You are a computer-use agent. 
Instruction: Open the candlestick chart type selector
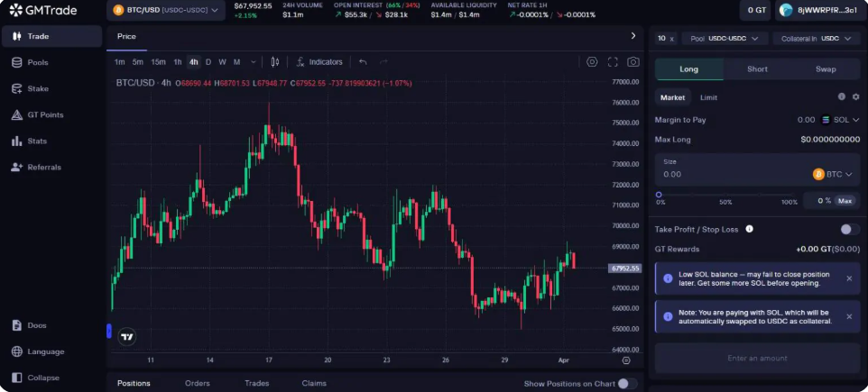click(x=275, y=62)
